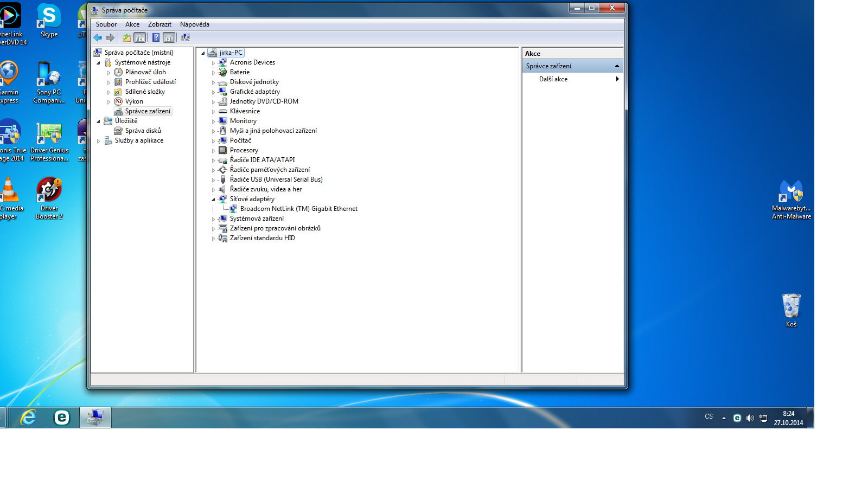Toggle the Action pane toolbar button
This screenshot has width=868, height=488.
[x=169, y=37]
